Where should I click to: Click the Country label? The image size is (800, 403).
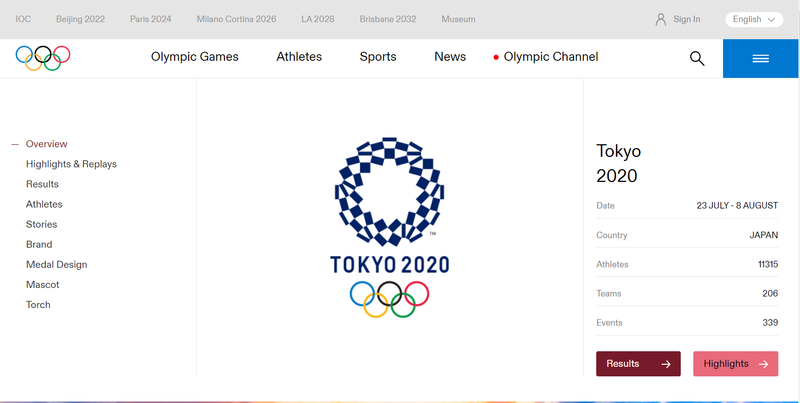(611, 235)
